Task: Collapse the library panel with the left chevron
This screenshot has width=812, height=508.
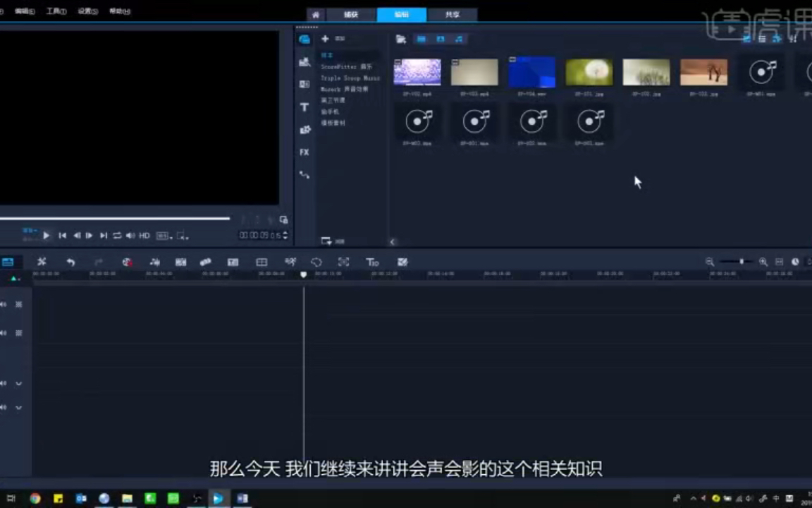Action: pos(393,241)
